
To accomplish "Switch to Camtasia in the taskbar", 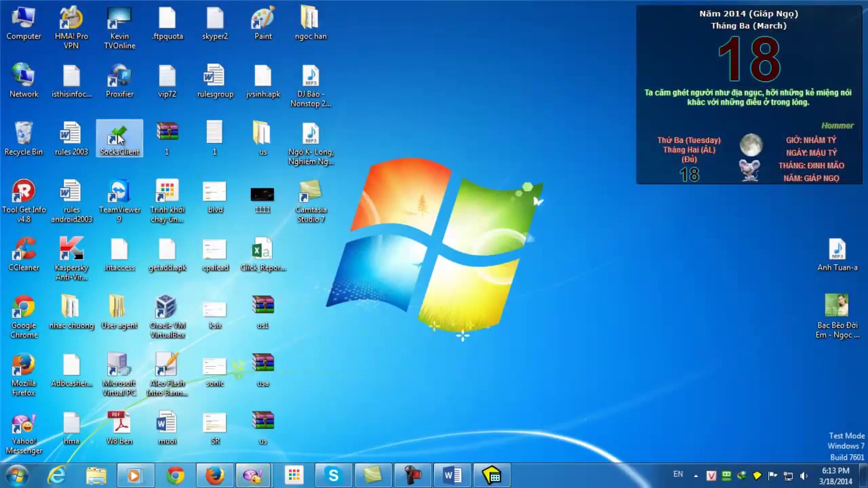I will click(x=373, y=476).
